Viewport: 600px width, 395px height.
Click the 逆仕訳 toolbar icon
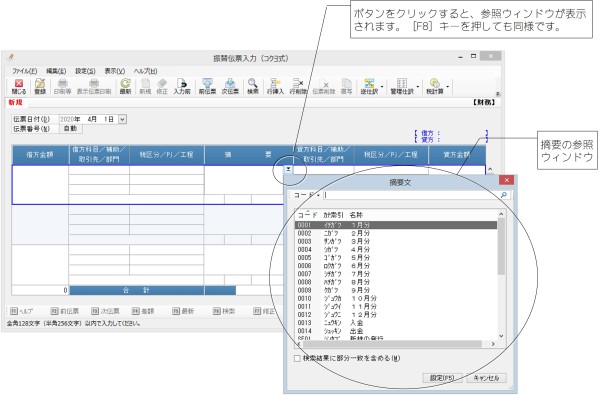(x=369, y=87)
